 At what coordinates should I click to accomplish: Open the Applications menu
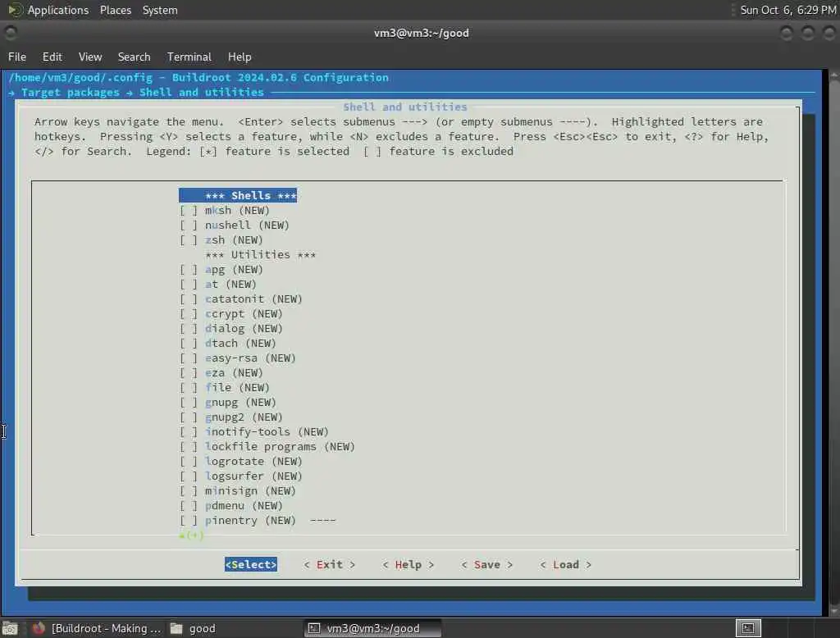[x=58, y=10]
